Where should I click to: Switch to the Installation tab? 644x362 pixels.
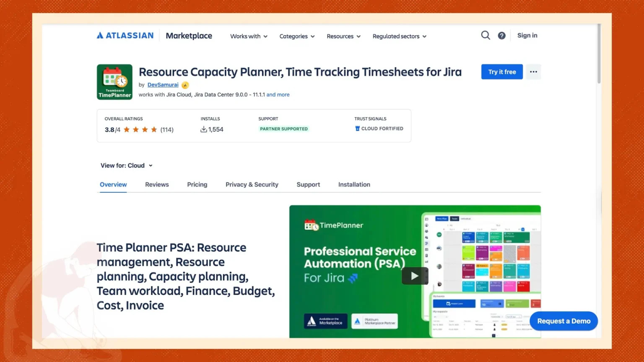tap(354, 184)
